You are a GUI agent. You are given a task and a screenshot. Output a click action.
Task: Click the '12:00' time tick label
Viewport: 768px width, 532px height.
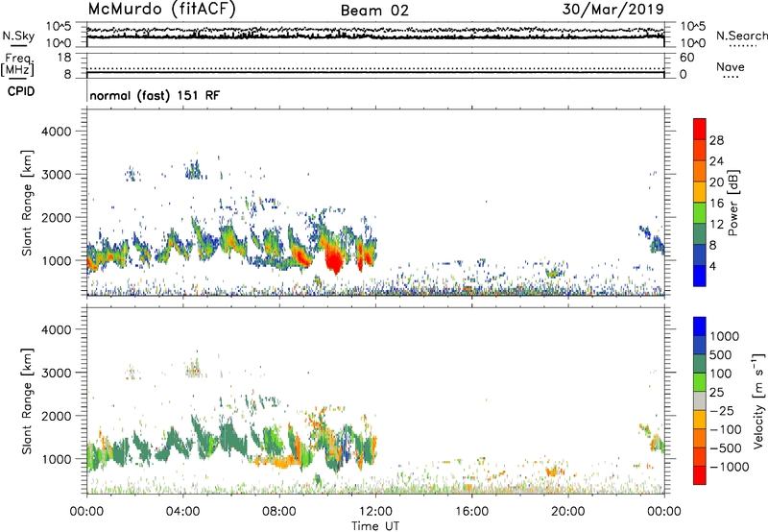pyautogui.click(x=375, y=512)
